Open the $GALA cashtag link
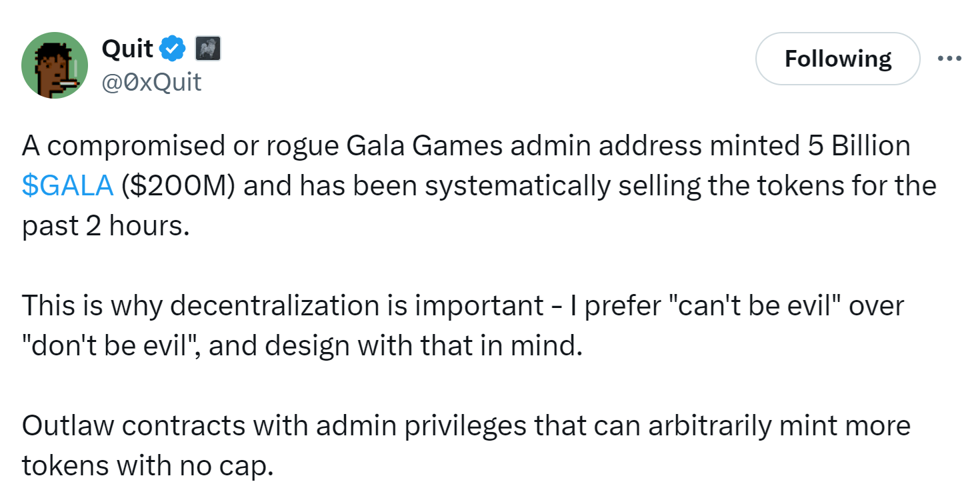The image size is (980, 500). 67,186
